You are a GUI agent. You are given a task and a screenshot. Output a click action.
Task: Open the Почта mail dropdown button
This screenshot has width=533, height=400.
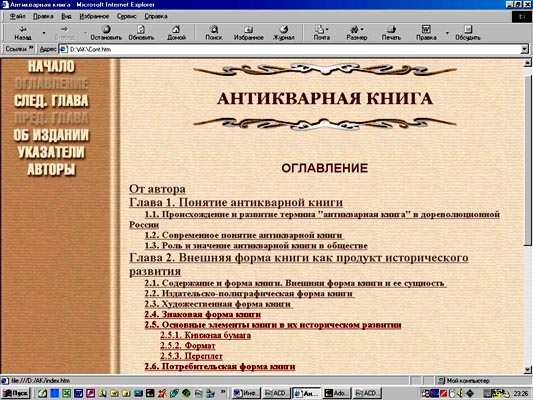point(322,33)
